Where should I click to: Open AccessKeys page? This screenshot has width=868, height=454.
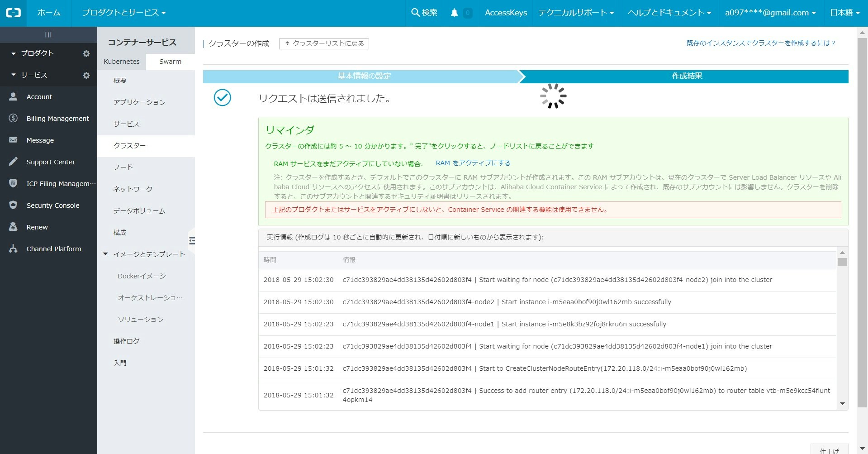[x=506, y=13]
